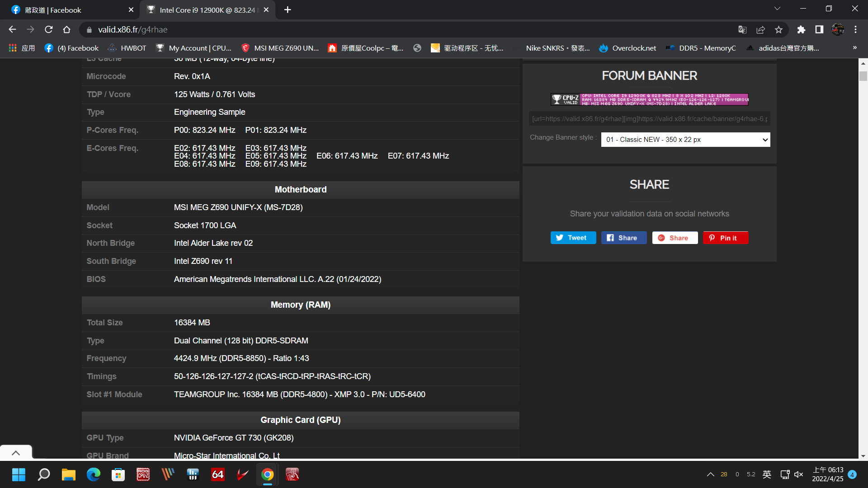Open the notification count badge
Screen dimensions: 868x488
[852, 474]
